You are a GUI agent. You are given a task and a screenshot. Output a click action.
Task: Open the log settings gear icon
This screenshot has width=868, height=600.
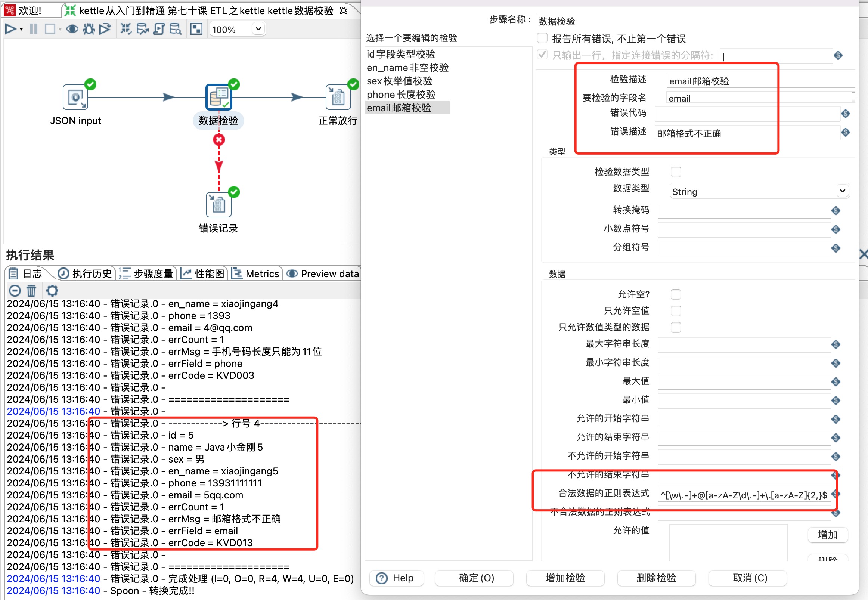[52, 291]
